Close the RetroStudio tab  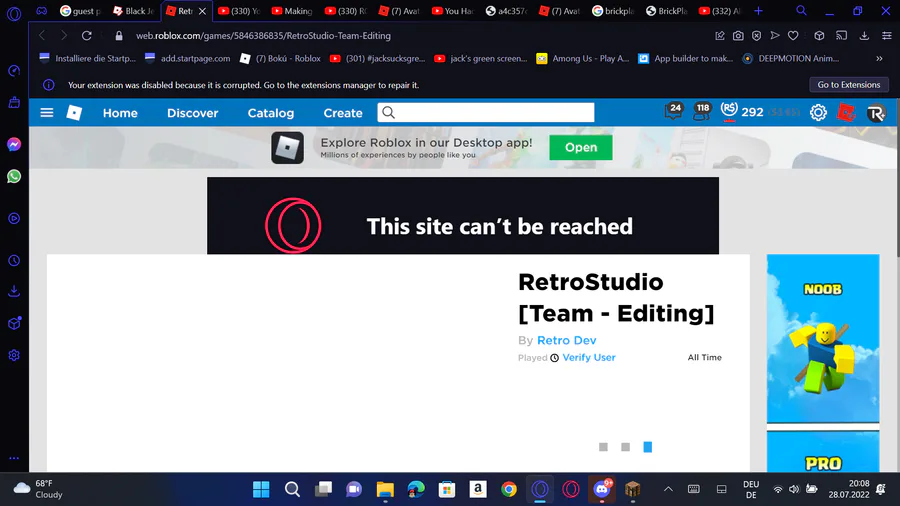click(x=202, y=11)
